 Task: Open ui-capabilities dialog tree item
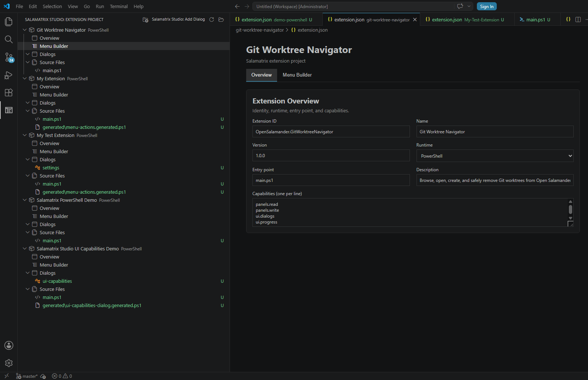pos(124,281)
